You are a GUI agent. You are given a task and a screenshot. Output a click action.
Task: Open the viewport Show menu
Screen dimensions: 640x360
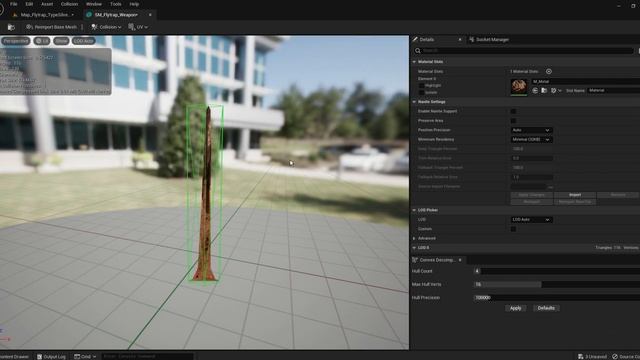click(61, 41)
